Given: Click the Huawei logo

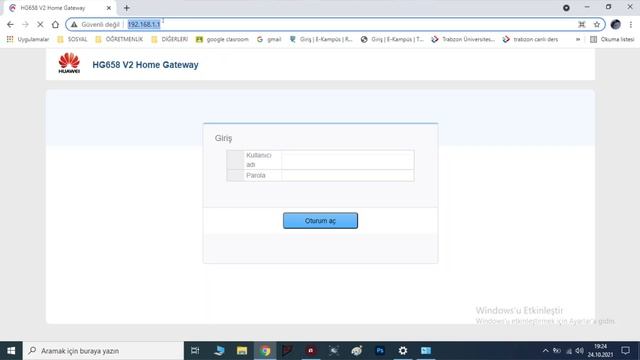Looking at the screenshot, I should tap(69, 63).
